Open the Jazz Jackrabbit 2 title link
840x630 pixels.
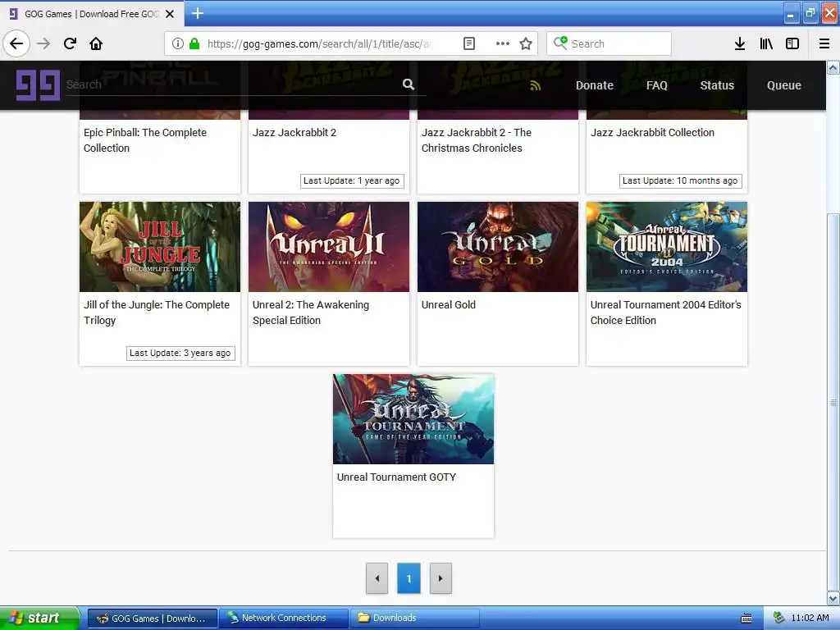pyautogui.click(x=294, y=132)
